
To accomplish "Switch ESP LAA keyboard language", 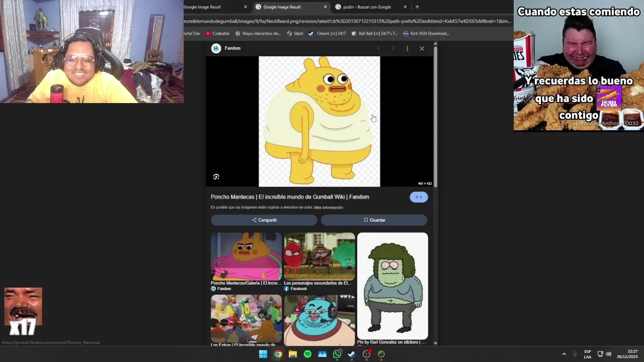I will coord(588,354).
